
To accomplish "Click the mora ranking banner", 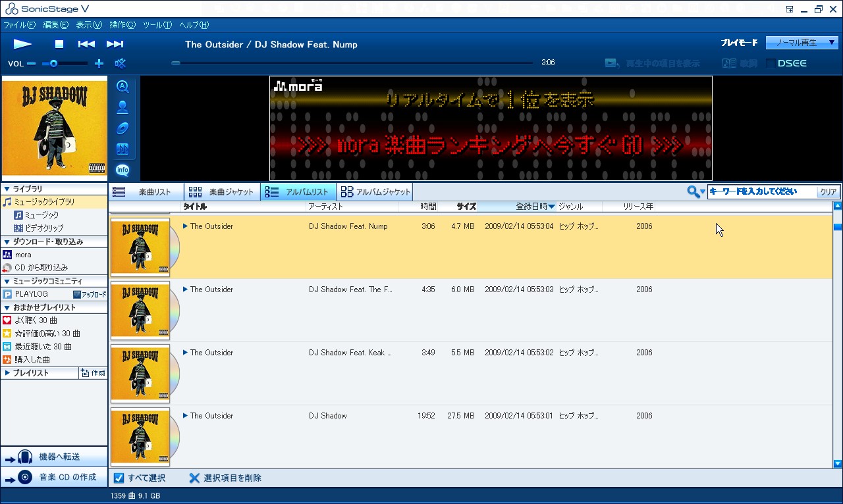I will pyautogui.click(x=491, y=128).
